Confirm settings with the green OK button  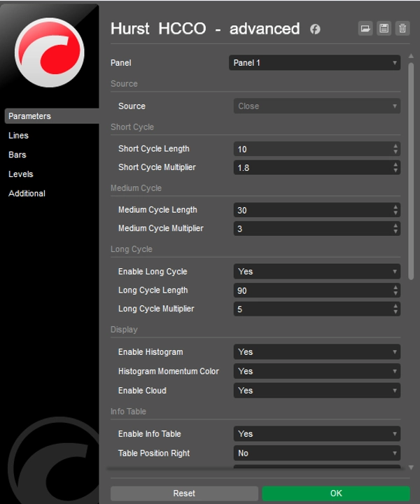click(336, 493)
